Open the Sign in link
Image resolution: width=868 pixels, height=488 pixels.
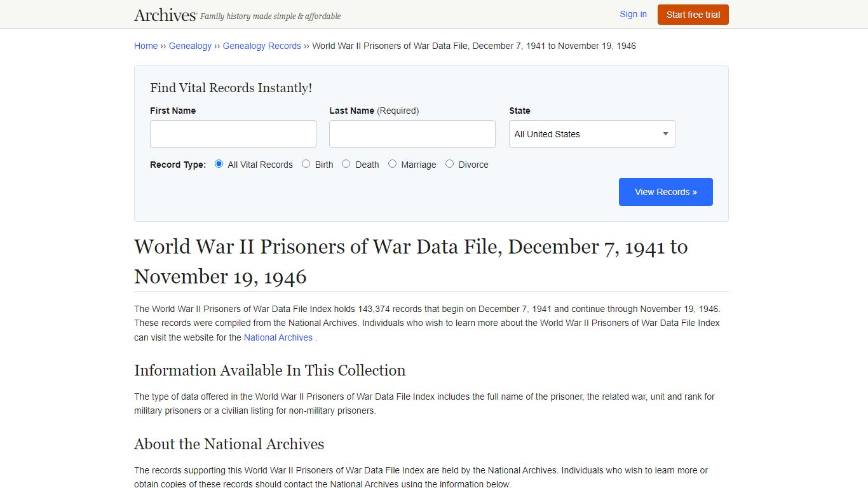[x=633, y=14]
